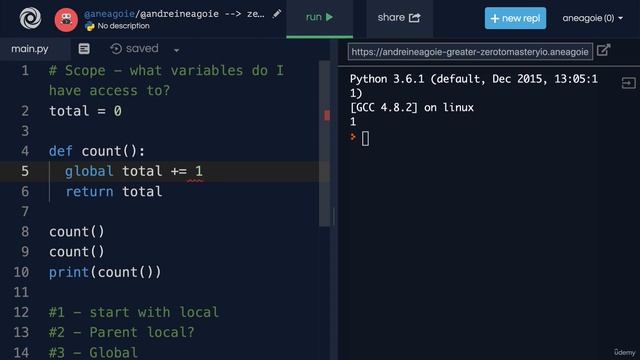Screen dimensions: 640x360
Task: Click 'def count():' line
Action: click(97, 151)
